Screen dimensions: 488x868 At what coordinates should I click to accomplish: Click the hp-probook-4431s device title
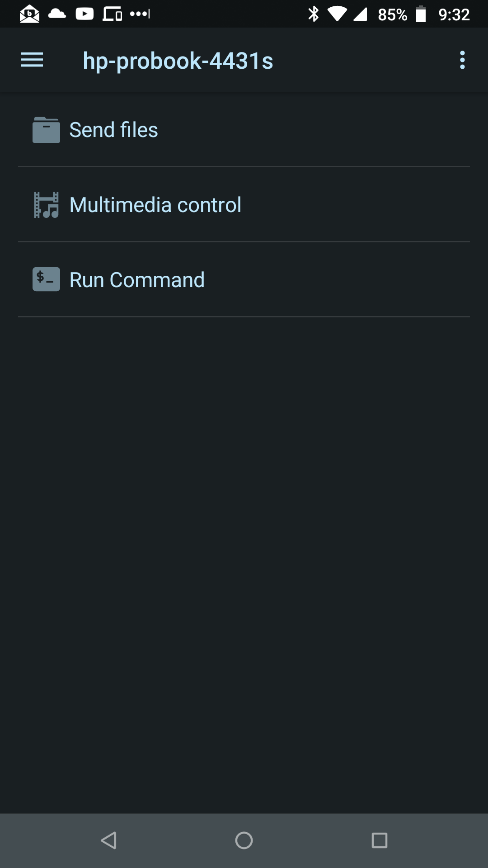tap(178, 61)
